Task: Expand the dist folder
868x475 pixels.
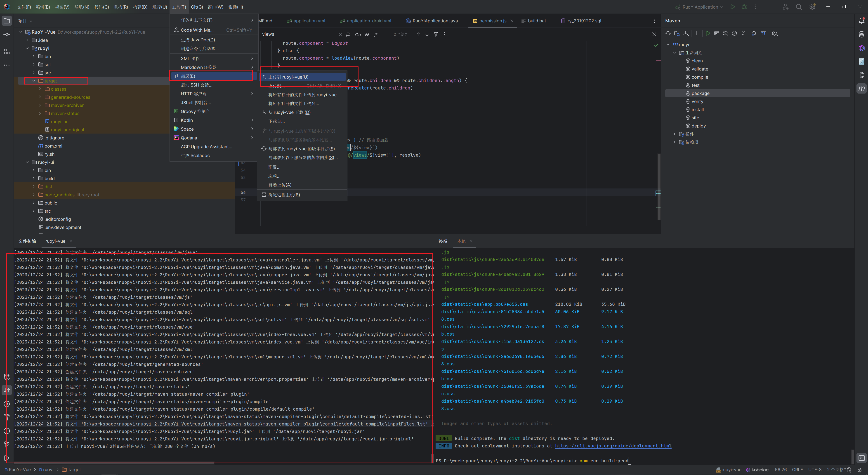Action: point(34,187)
